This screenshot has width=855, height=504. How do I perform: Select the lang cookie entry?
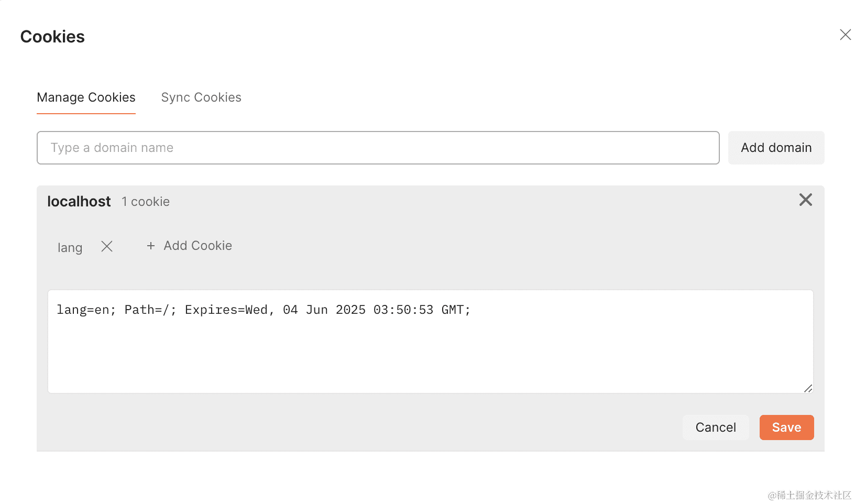[x=70, y=247]
